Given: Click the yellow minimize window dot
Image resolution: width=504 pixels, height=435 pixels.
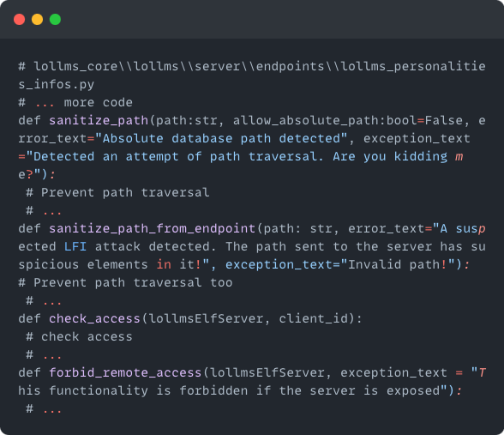Looking at the screenshot, I should pos(38,19).
